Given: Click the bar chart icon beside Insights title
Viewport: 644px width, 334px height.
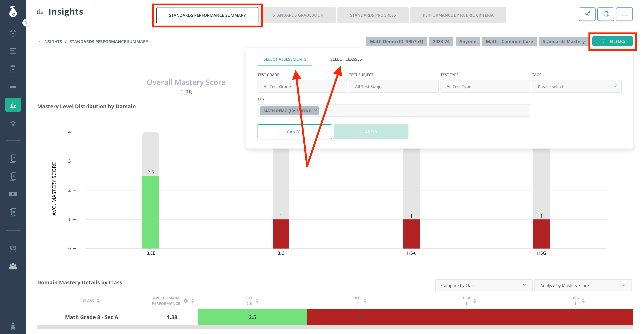Looking at the screenshot, I should coord(40,12).
